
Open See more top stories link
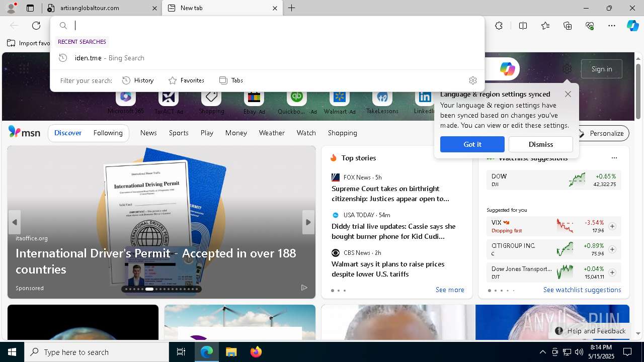point(450,290)
